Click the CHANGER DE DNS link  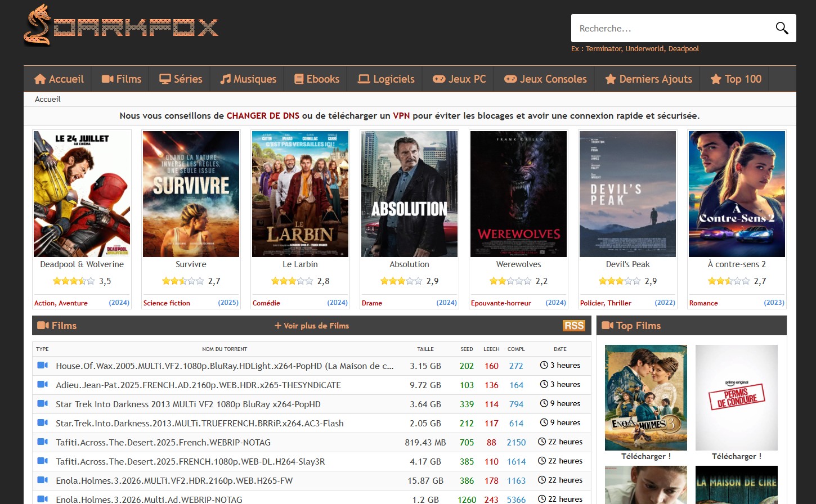(263, 116)
